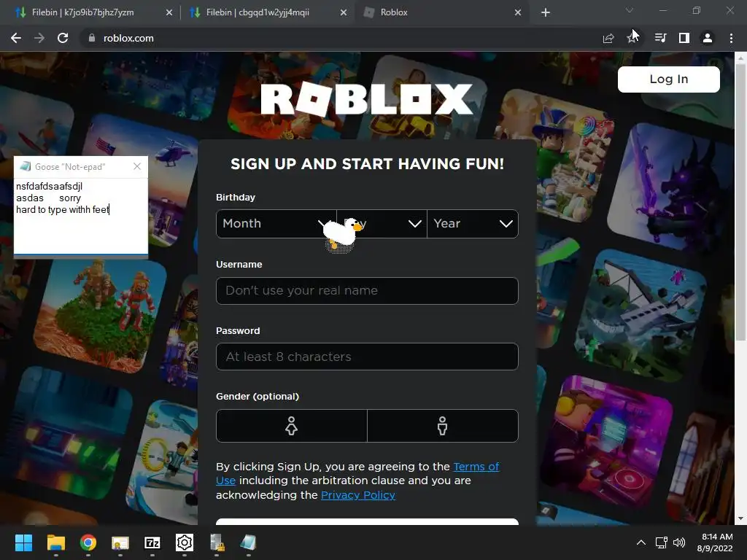This screenshot has width=747, height=560.
Task: Go back to the previous page
Action: coord(16,38)
